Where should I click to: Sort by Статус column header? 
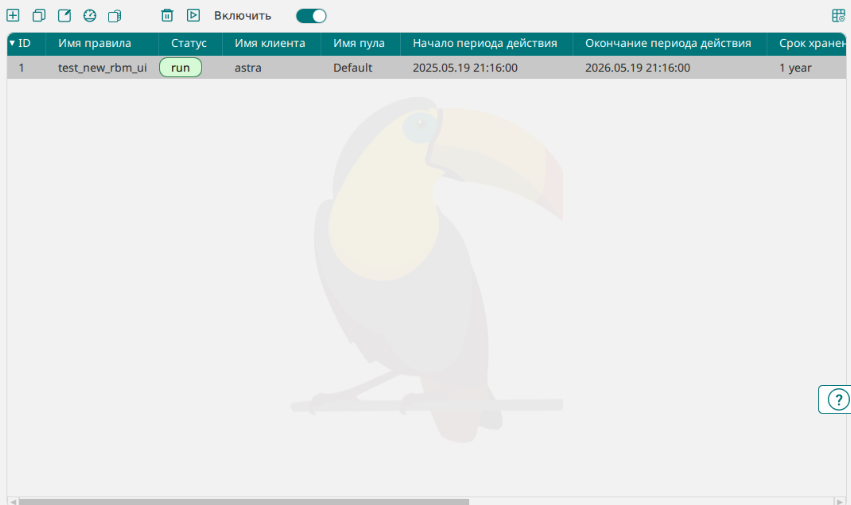[189, 44]
